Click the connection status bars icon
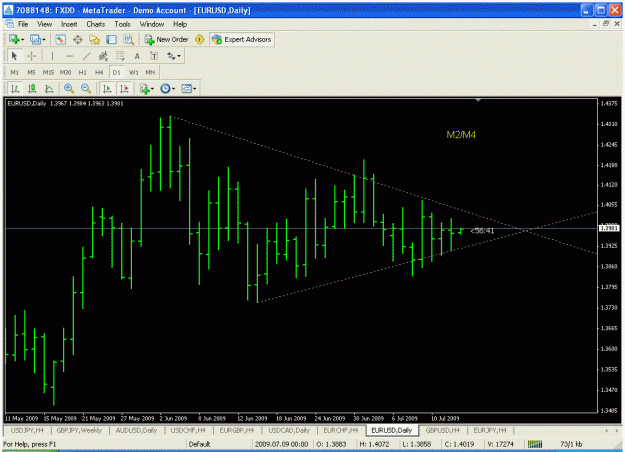The image size is (625, 452). click(x=535, y=444)
